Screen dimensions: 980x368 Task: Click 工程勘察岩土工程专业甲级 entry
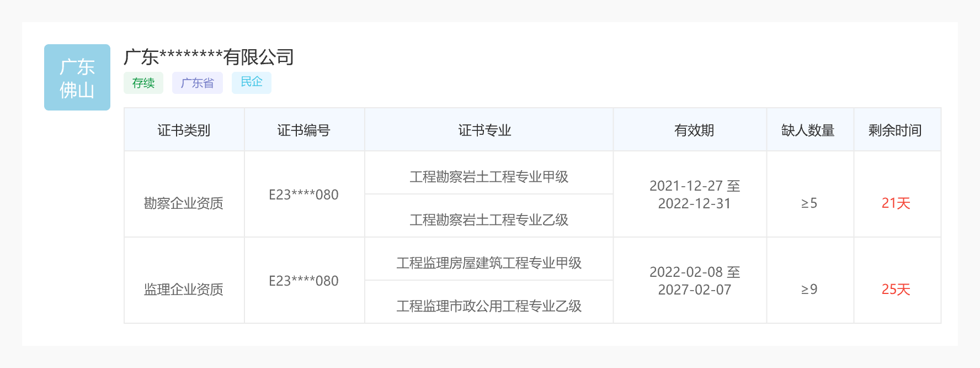coord(489,177)
